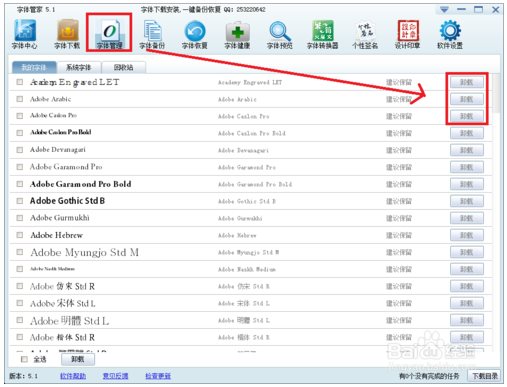
Task: Click the unfinished tasks status text
Action: click(x=429, y=376)
